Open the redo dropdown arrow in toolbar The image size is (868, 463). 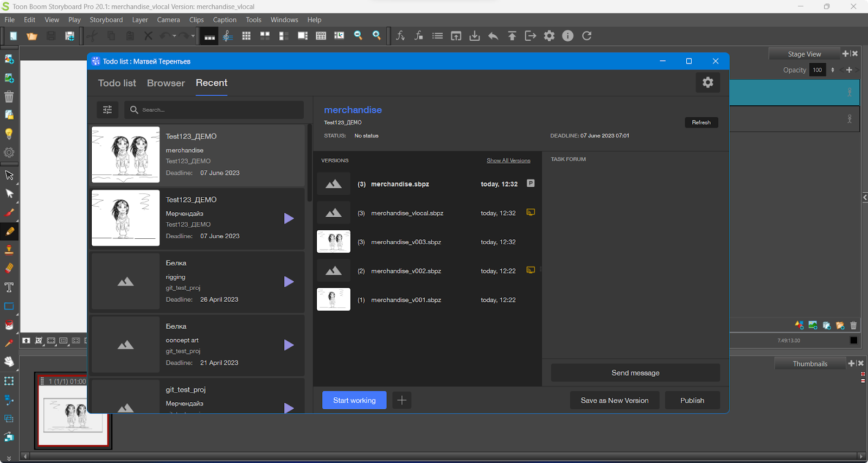(193, 36)
